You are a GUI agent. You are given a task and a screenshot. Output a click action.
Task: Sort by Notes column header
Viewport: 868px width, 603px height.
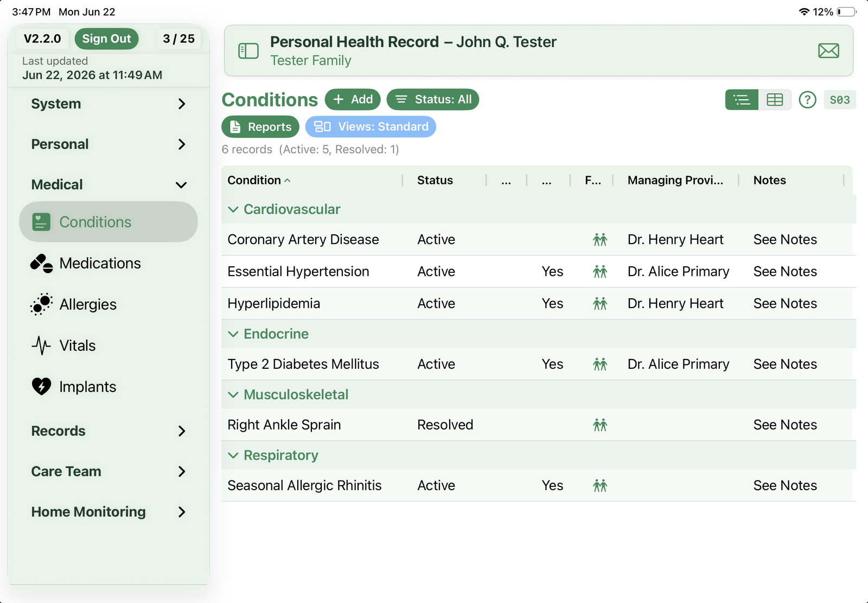pyautogui.click(x=770, y=180)
